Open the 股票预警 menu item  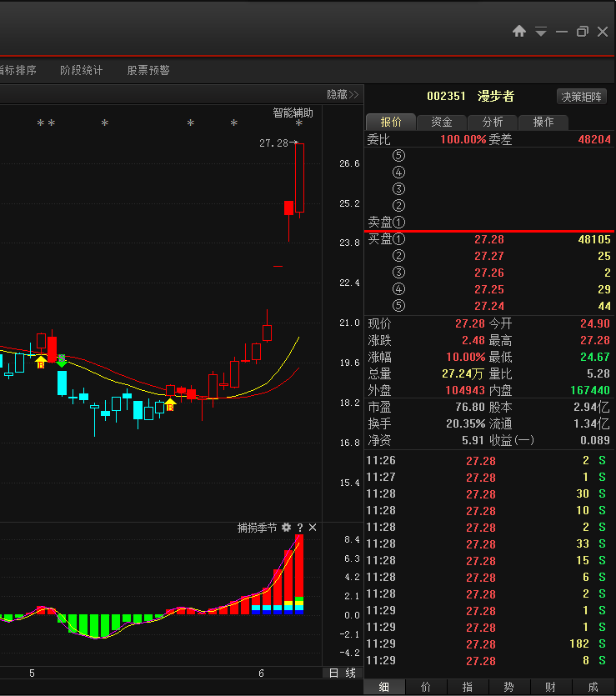(148, 71)
